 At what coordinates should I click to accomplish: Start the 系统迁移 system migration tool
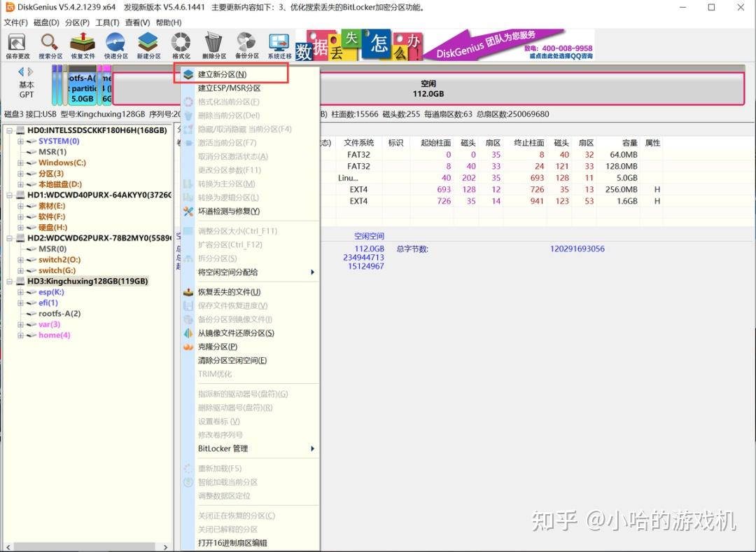click(x=279, y=46)
